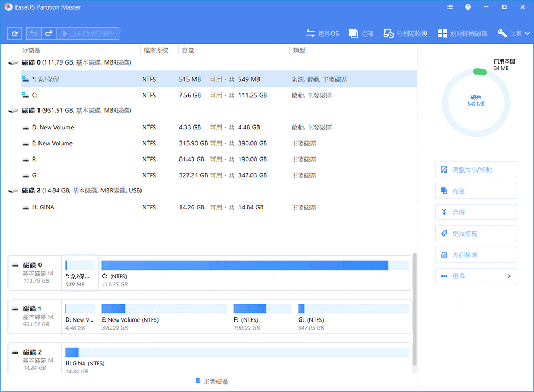Click the refresh disks icon
Screen dimensions: 534x392
(x=14, y=33)
